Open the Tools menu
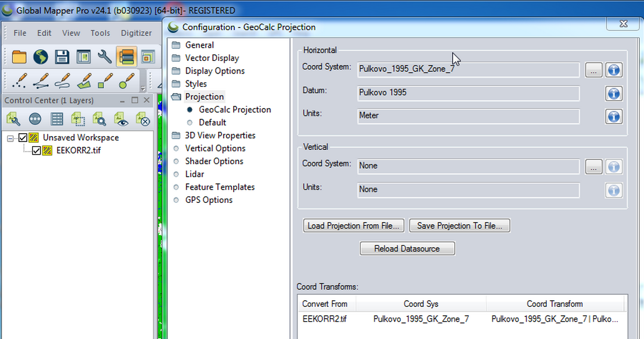Screen dimensions: 644x339 [100, 33]
